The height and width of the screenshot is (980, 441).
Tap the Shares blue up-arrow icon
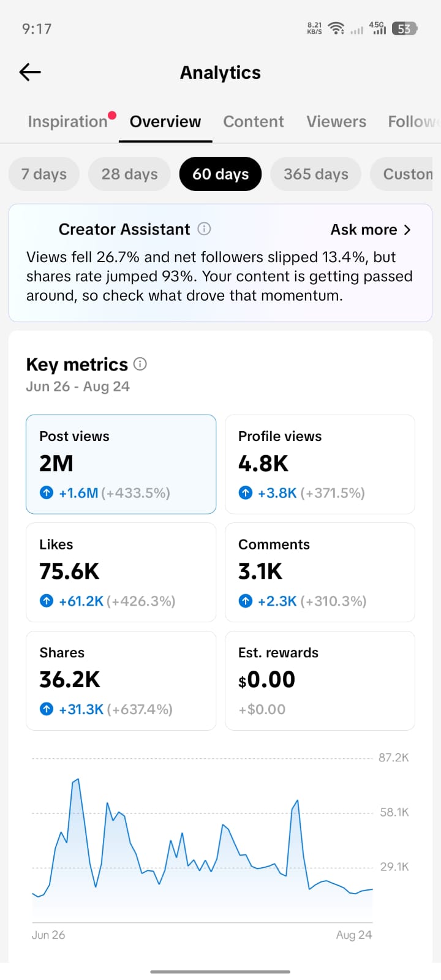pos(47,709)
